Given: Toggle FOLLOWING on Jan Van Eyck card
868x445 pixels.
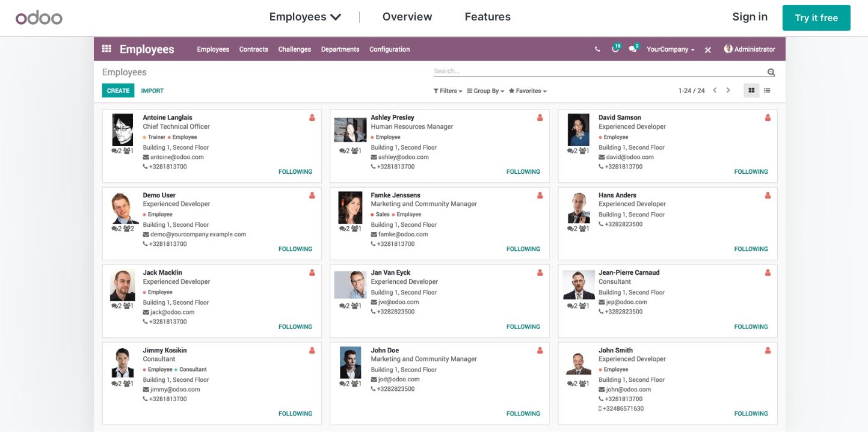Looking at the screenshot, I should (523, 327).
